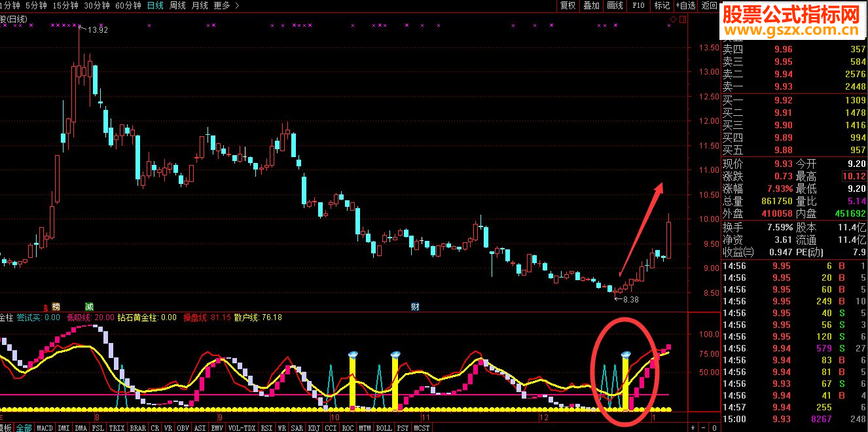The width and height of the screenshot is (868, 432).
Task: Zoom out with the minus button at the bottom
Action: (x=704, y=427)
